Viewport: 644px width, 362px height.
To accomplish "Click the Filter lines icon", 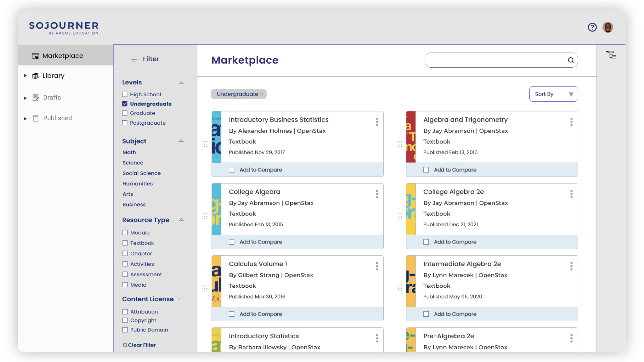I will pyautogui.click(x=134, y=59).
